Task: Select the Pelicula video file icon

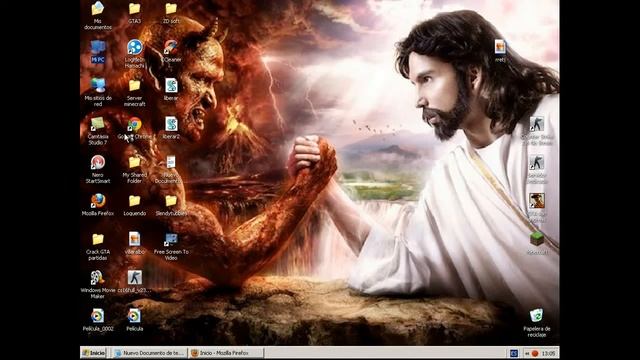Action: click(x=134, y=320)
